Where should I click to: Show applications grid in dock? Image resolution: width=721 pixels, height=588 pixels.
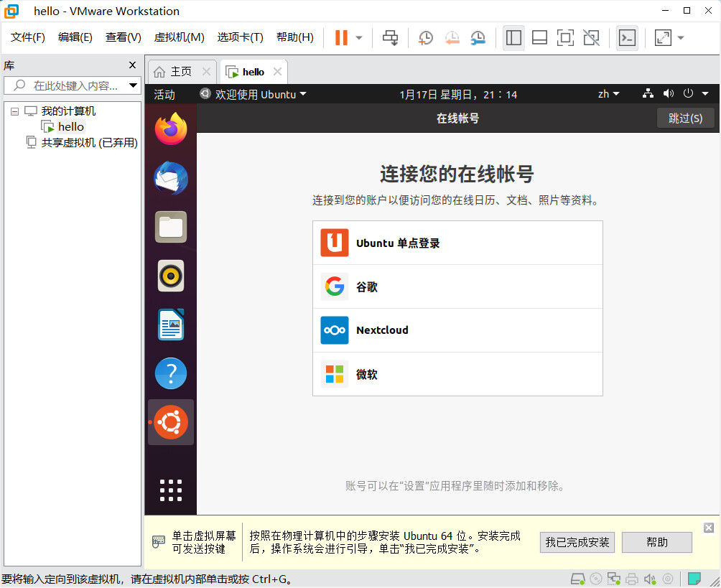click(x=171, y=490)
